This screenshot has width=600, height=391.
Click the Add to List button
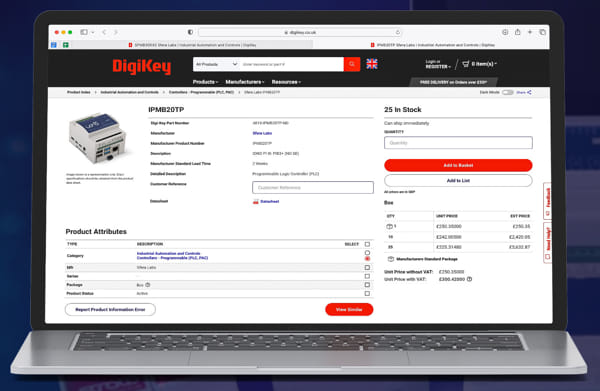click(458, 181)
